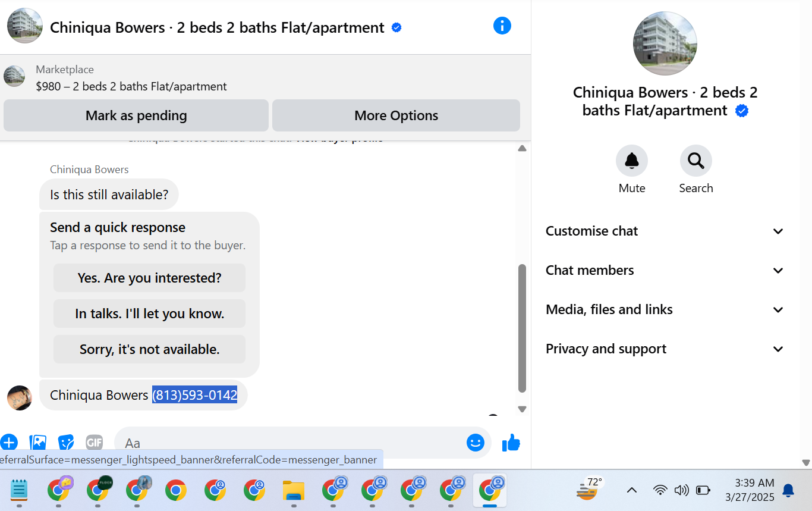This screenshot has height=511, width=812.
Task: Click the 'Marketplace' label in the banner
Action: 65,70
